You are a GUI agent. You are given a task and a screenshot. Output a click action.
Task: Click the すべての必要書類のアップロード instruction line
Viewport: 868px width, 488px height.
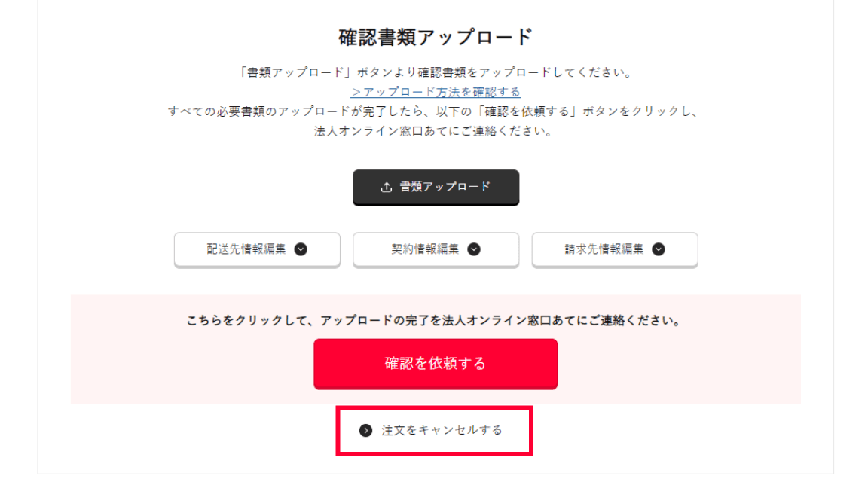click(x=436, y=111)
